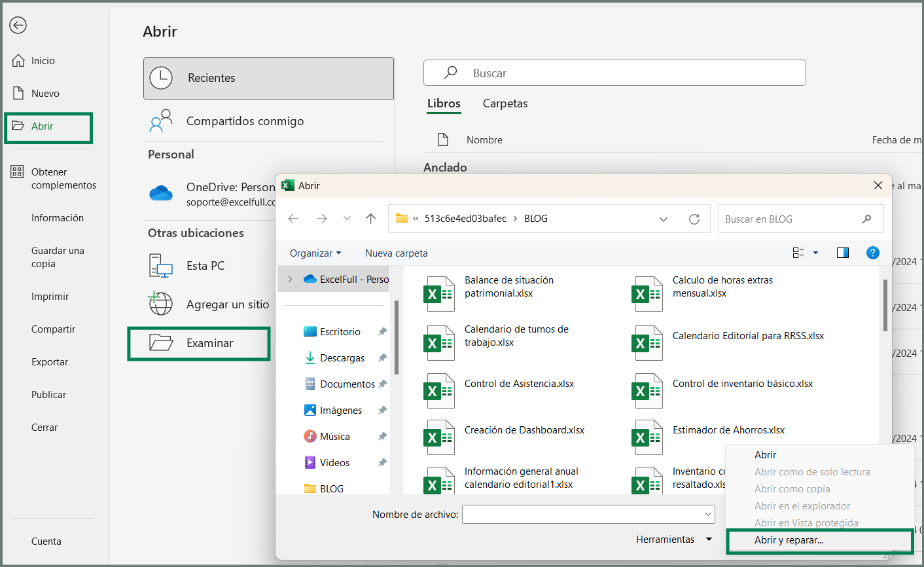Viewport: 924px width, 567px height.
Task: Go back in the file dialog
Action: pyautogui.click(x=293, y=219)
